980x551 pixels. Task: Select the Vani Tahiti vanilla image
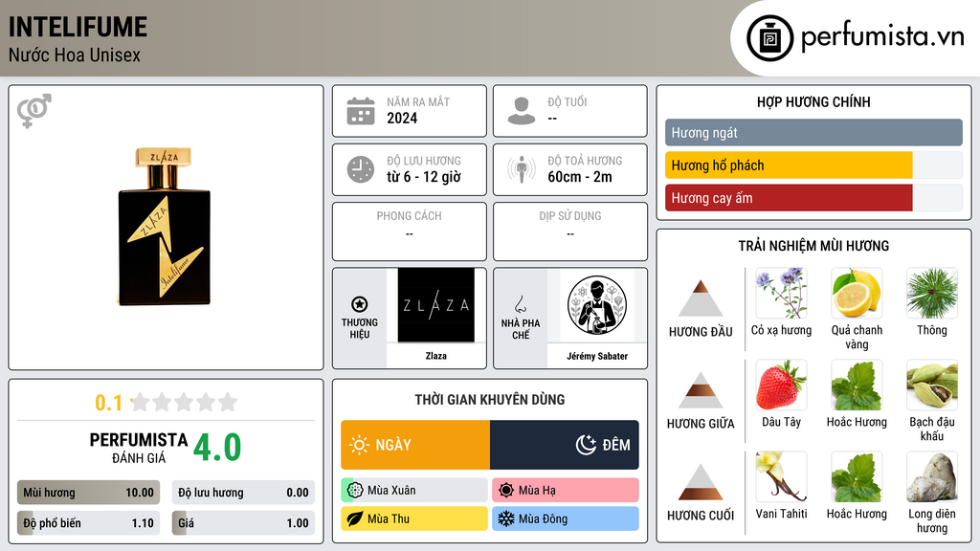coord(781,476)
